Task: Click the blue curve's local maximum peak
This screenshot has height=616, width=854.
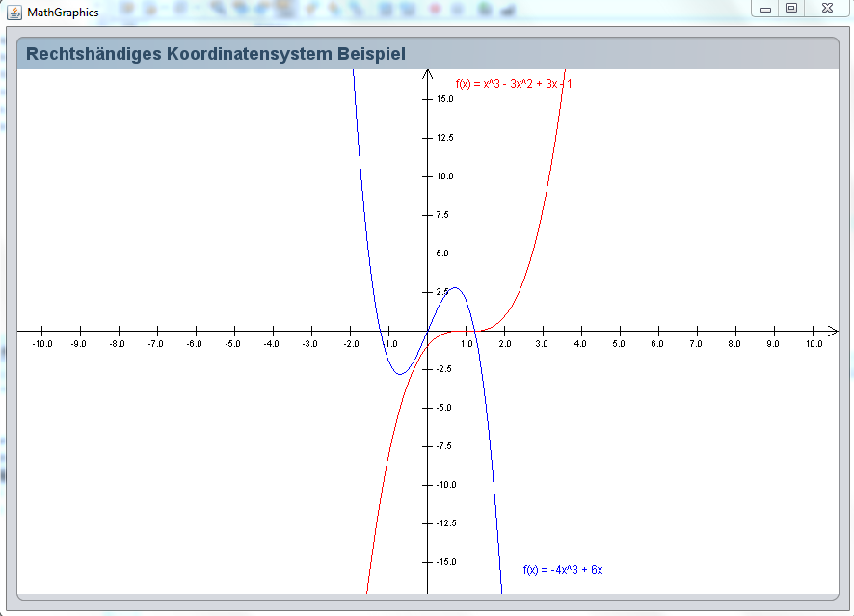Action: 455,288
